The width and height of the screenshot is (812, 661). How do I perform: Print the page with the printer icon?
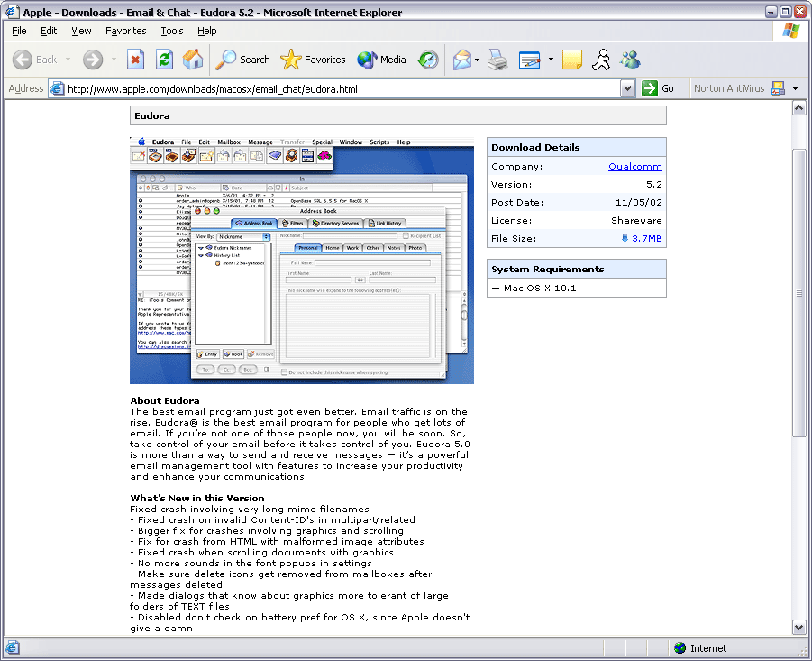[497, 60]
